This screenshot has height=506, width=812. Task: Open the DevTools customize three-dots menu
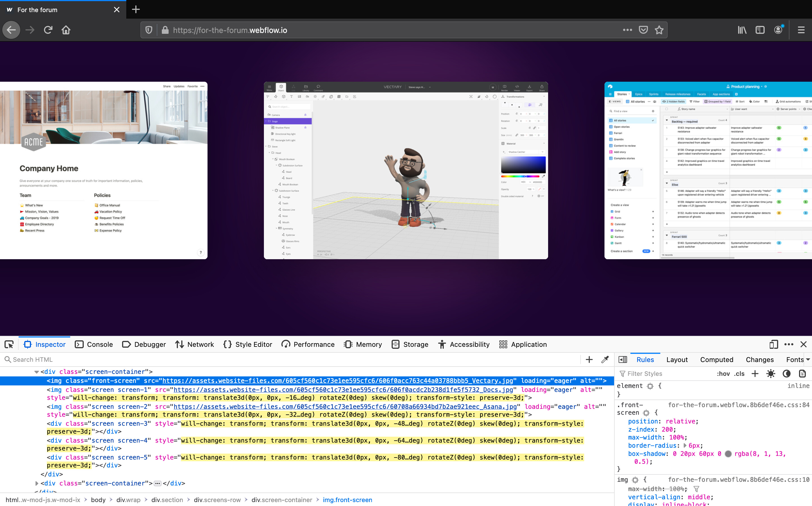[x=789, y=344]
